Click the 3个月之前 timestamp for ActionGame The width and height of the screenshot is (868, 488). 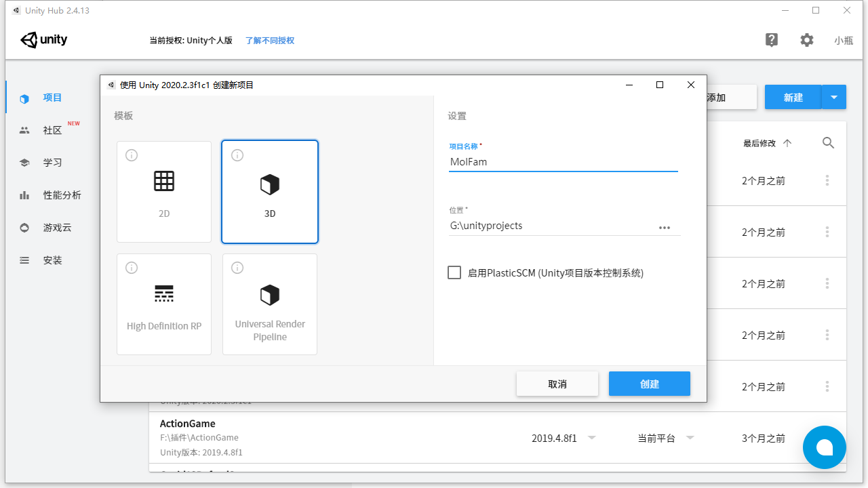(764, 439)
